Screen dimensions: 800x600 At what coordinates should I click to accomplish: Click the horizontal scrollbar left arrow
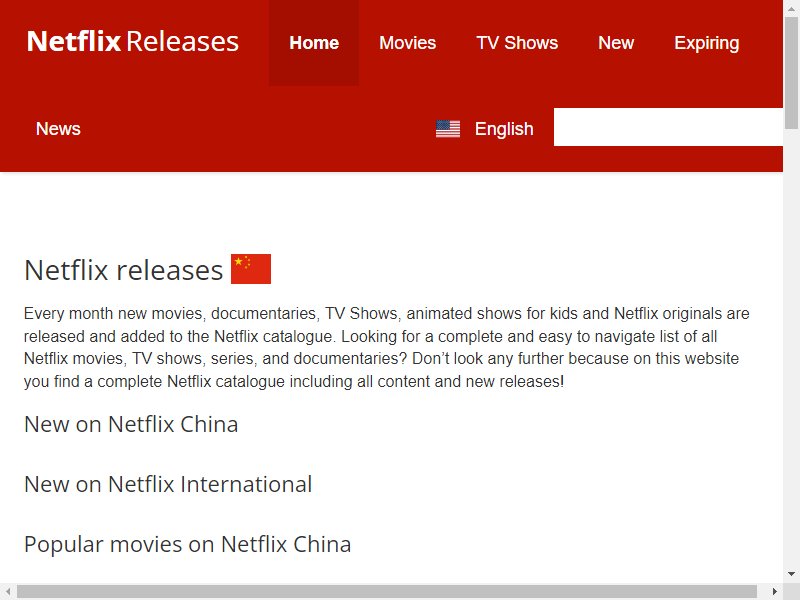click(x=8, y=592)
